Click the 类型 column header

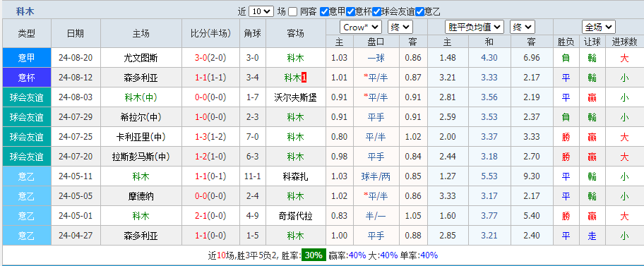click(x=27, y=34)
